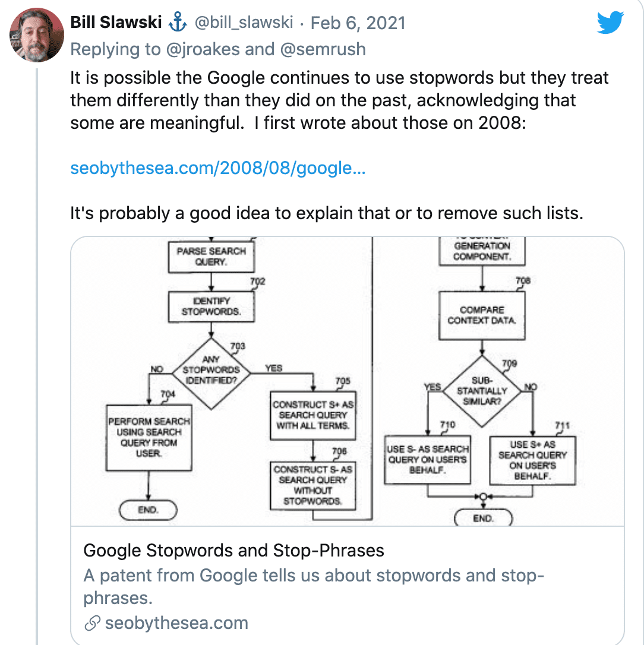The width and height of the screenshot is (644, 645).
Task: Click the 'Compare context data' box
Action: pyautogui.click(x=482, y=315)
